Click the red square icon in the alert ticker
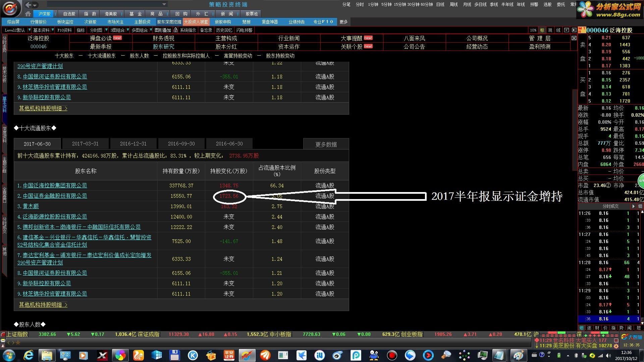Screen dimensions: 644x362 616,340
